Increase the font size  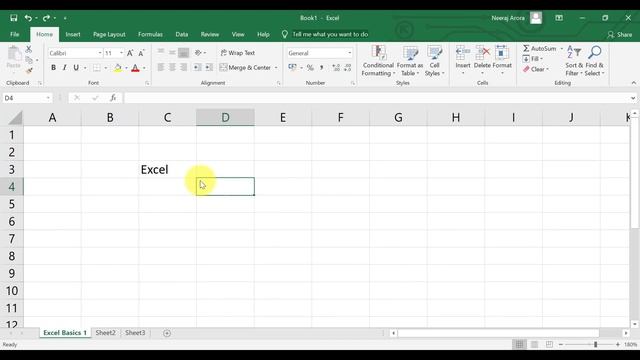(x=130, y=53)
